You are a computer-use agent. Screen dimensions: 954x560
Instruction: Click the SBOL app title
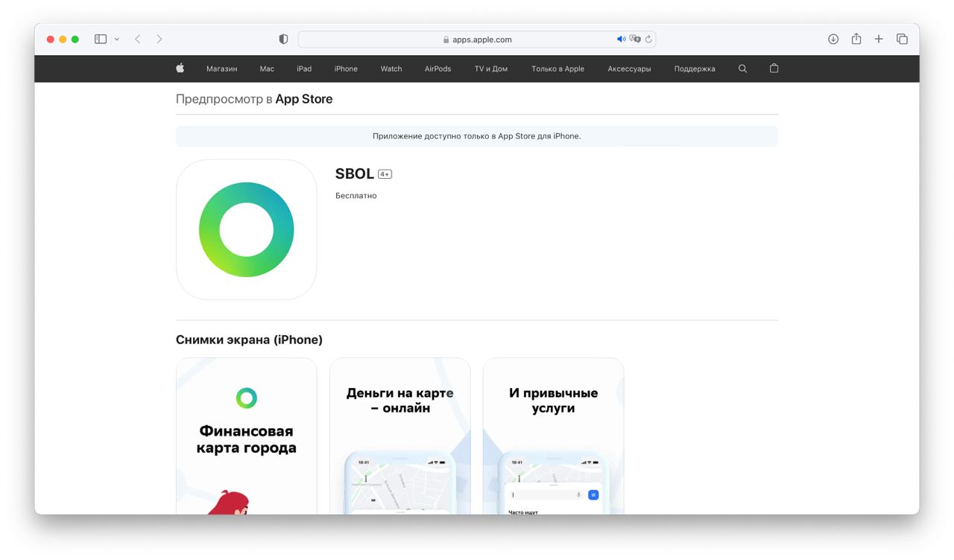tap(355, 174)
